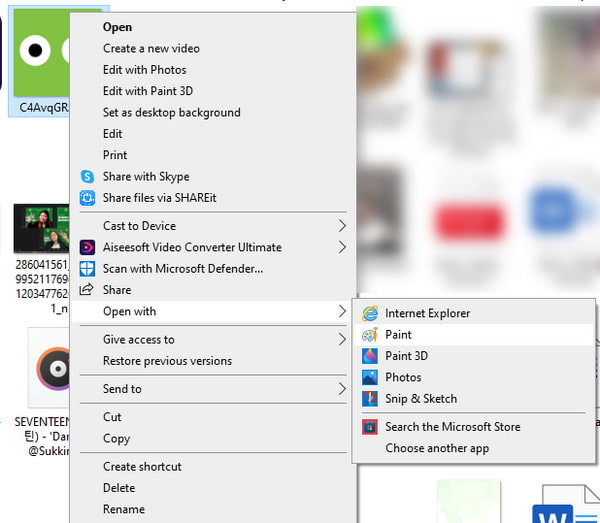600x523 pixels.
Task: Choose Scan with Microsoft Defender
Action: point(214,269)
